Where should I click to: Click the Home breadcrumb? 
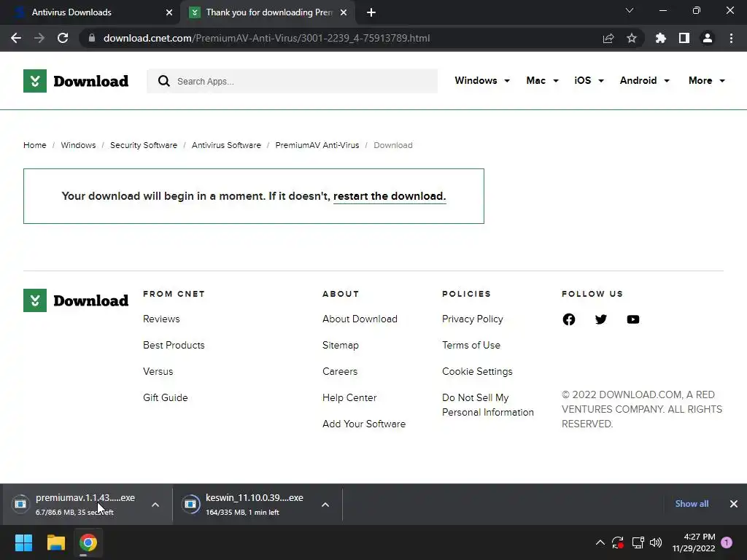point(35,145)
